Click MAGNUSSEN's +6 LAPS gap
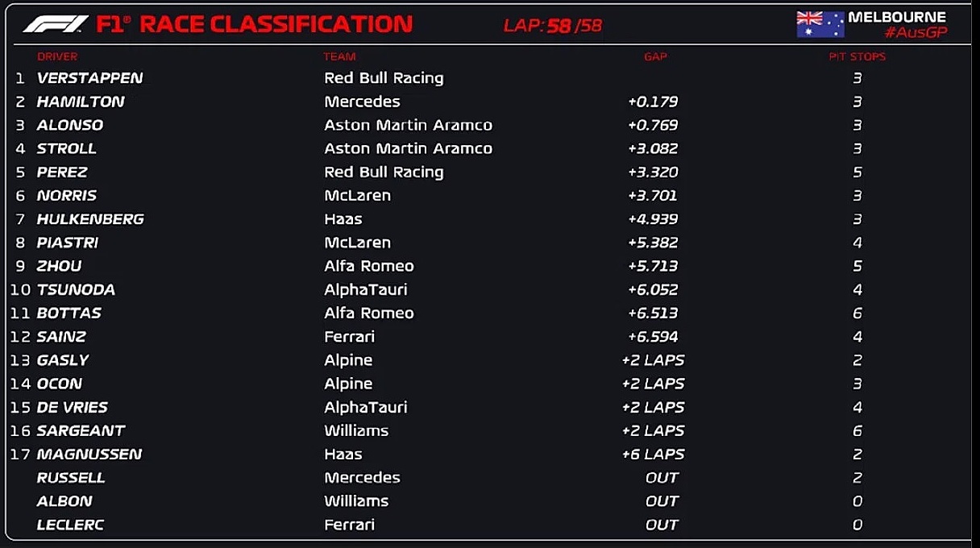 tap(653, 454)
